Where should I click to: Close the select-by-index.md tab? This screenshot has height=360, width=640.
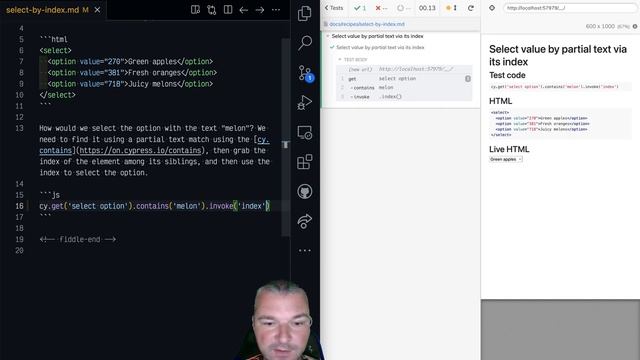point(97,10)
